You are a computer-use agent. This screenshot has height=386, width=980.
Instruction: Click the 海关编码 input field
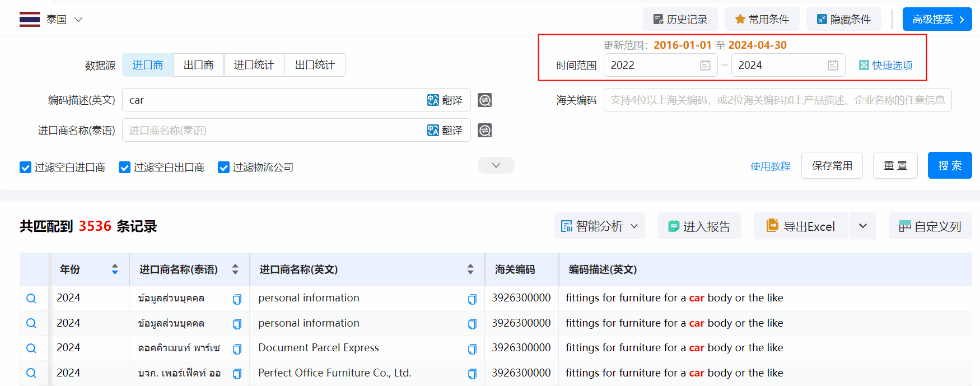[777, 100]
